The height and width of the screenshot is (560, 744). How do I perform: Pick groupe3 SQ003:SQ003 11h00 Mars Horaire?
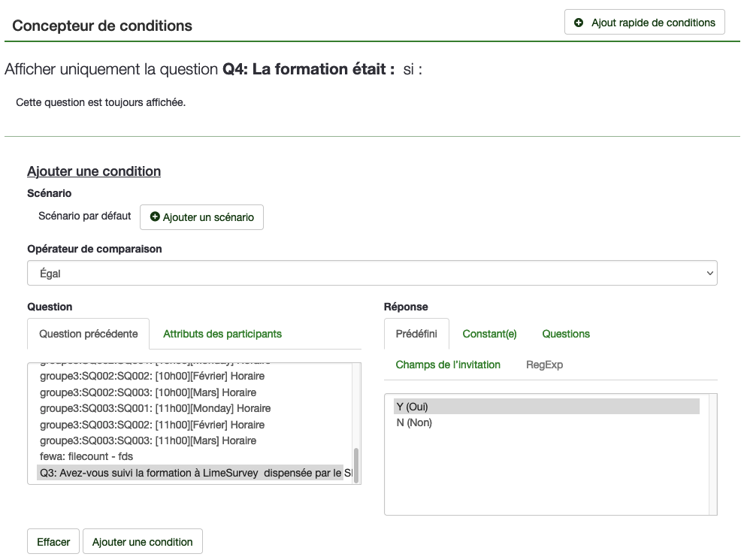click(x=148, y=440)
